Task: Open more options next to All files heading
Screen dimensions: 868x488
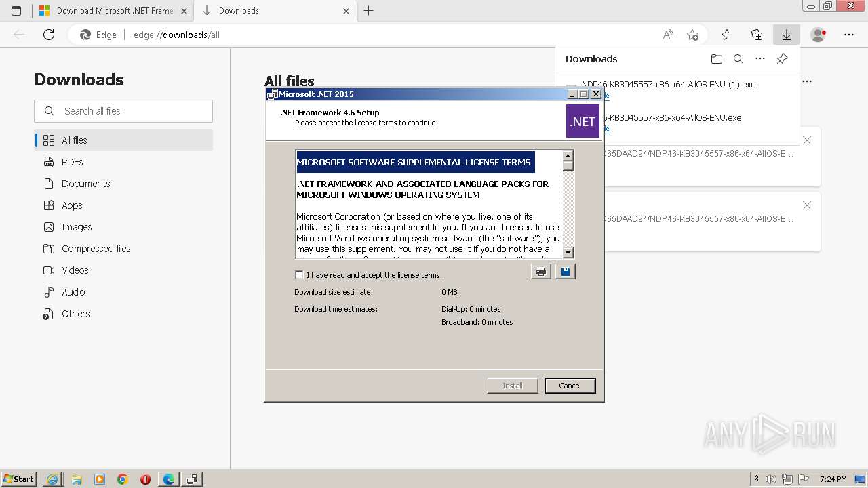Action: point(807,81)
